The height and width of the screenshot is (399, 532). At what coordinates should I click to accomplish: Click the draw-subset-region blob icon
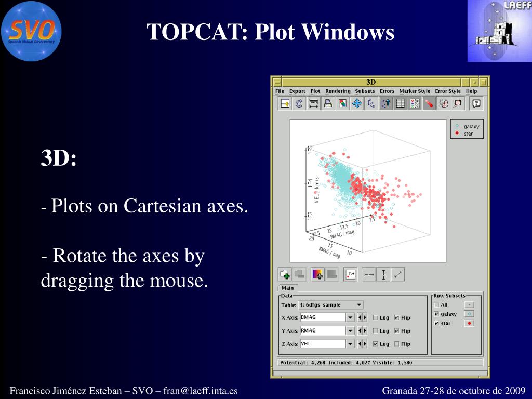[444, 103]
